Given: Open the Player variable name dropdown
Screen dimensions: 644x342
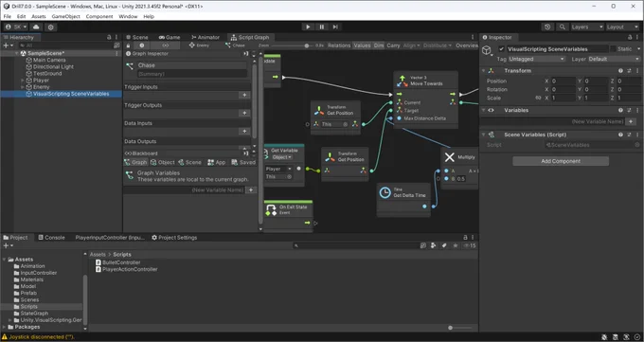Looking at the screenshot, I should coord(278,169).
